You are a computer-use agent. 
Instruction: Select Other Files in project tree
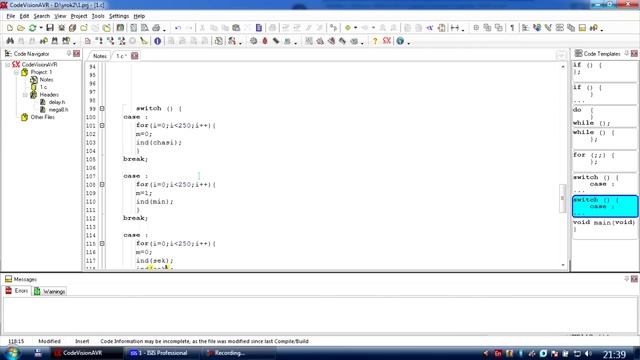point(42,117)
